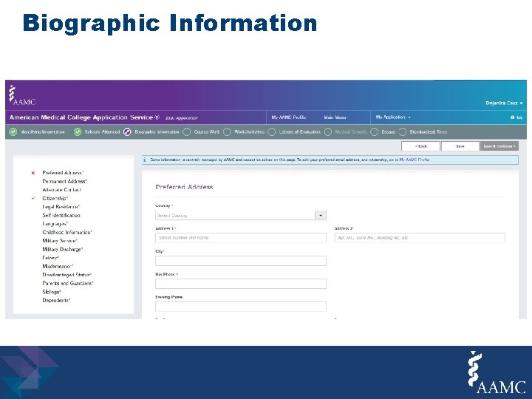Select Citizenship in the sidebar
Image resolution: width=532 pixels, height=399 pixels.
[x=55, y=199]
